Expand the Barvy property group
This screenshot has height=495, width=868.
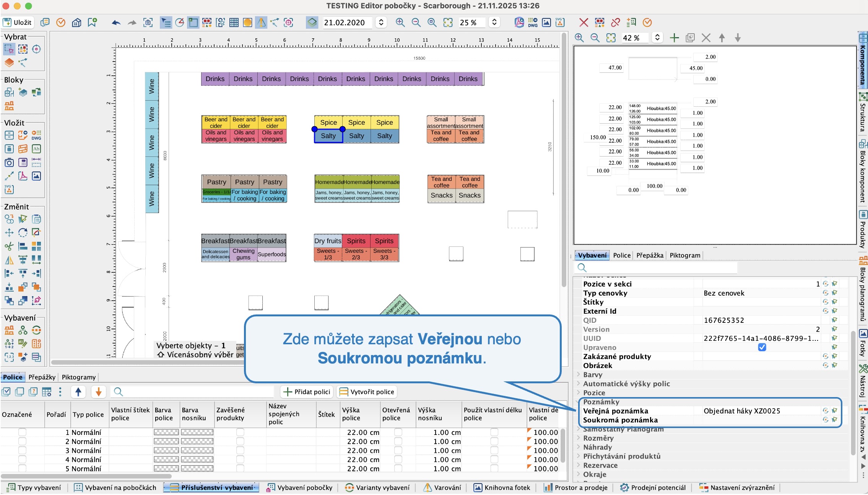coord(579,375)
